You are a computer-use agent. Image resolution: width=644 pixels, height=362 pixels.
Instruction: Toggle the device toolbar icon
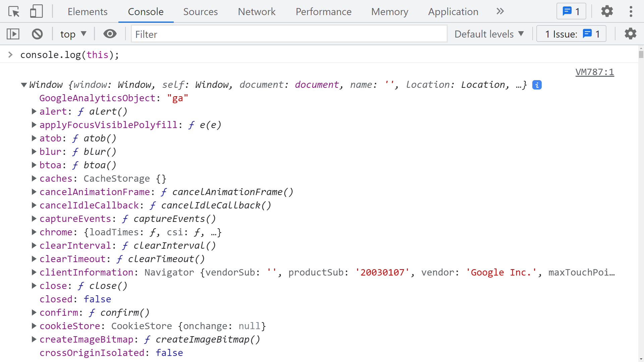coord(36,12)
